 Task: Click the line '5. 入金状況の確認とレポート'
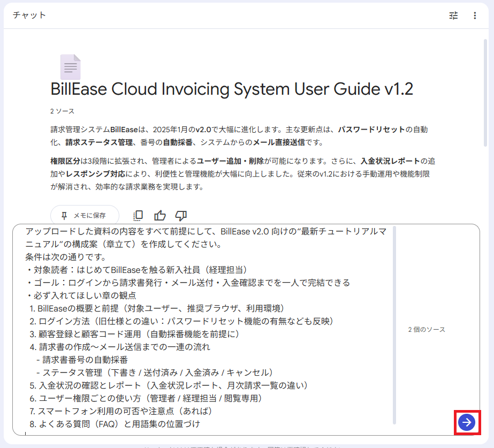pyautogui.click(x=169, y=385)
